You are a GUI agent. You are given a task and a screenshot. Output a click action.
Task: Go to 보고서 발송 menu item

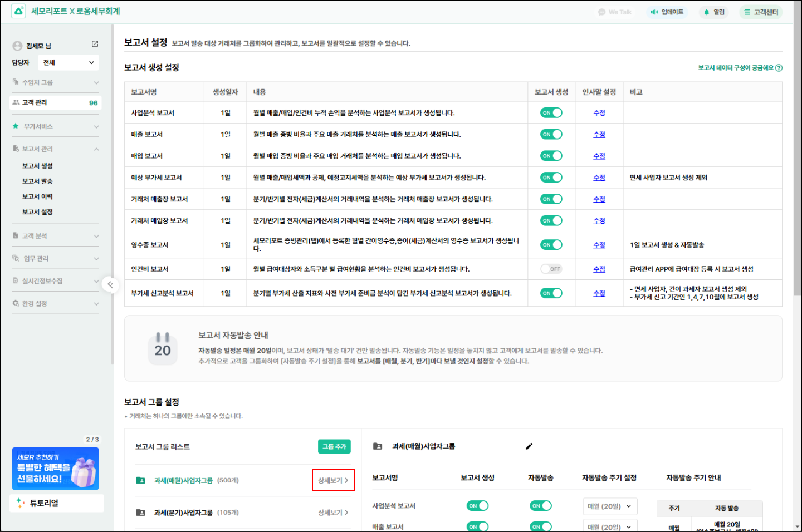click(37, 181)
